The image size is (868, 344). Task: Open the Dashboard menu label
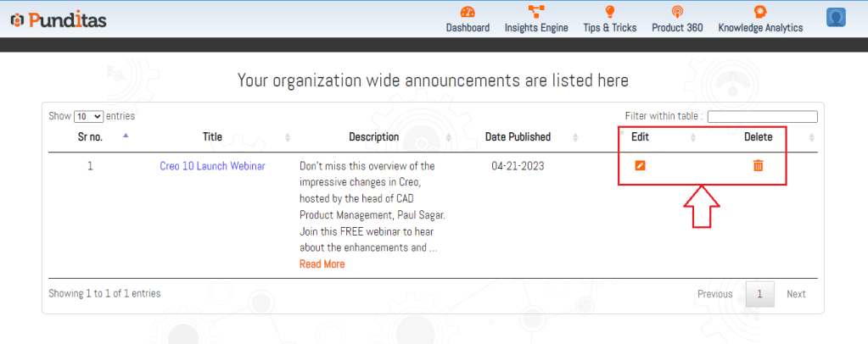coord(468,28)
